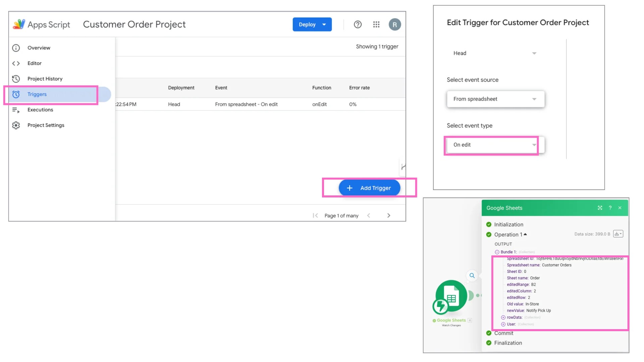Click the user avatar labeled R
The width and height of the screenshot is (644, 362).
395,24
